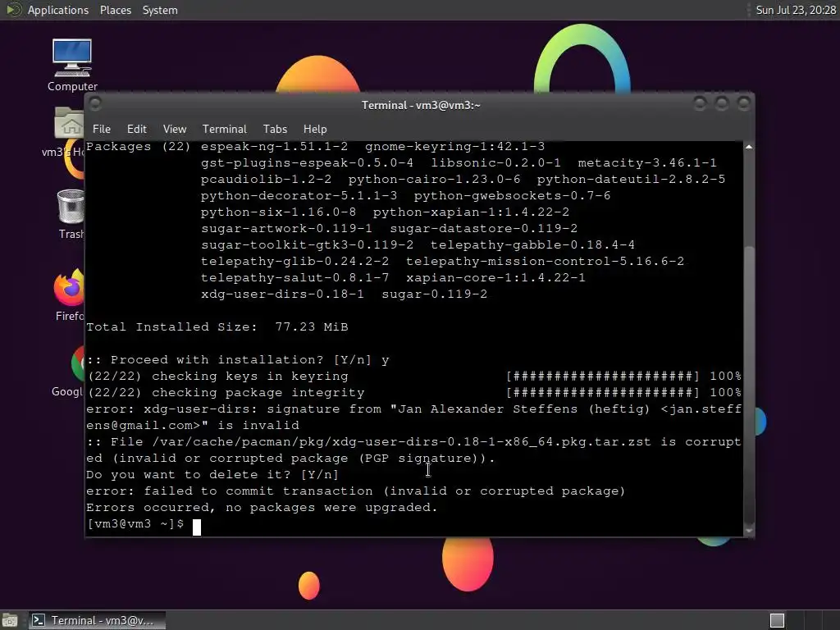Click the [vm3@vm3 ~]$ prompt line
Viewport: 840px width, 630px height.
coord(135,524)
